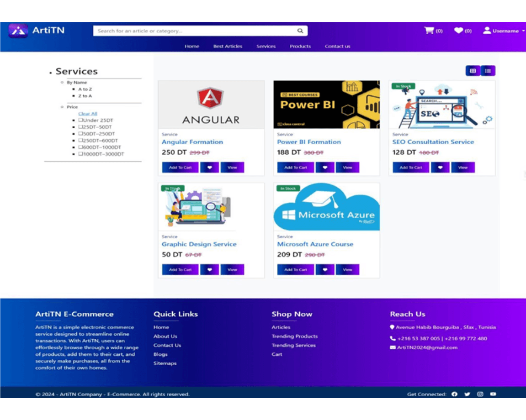Go to Home in navigation bar
This screenshot has height=420, width=526.
pos(192,46)
